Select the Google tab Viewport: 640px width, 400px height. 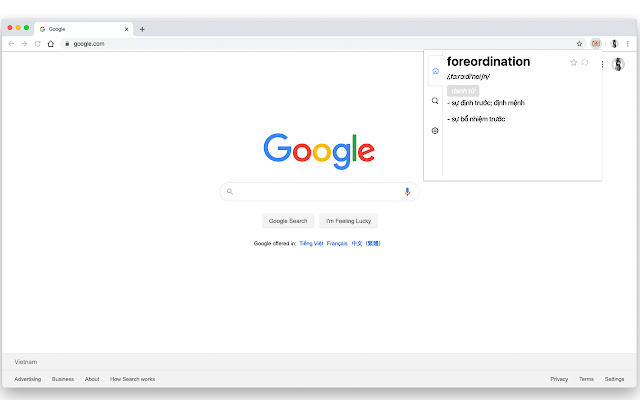[x=84, y=29]
